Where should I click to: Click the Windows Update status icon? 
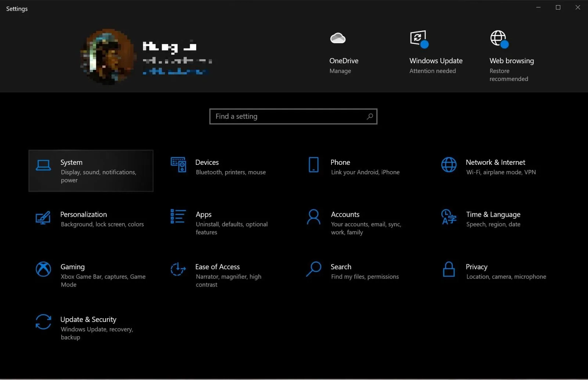[419, 39]
